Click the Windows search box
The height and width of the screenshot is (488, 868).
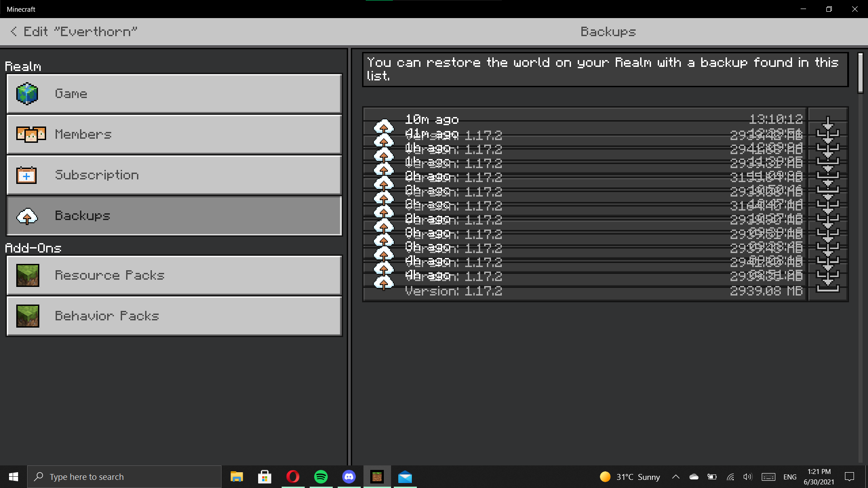[x=124, y=477]
